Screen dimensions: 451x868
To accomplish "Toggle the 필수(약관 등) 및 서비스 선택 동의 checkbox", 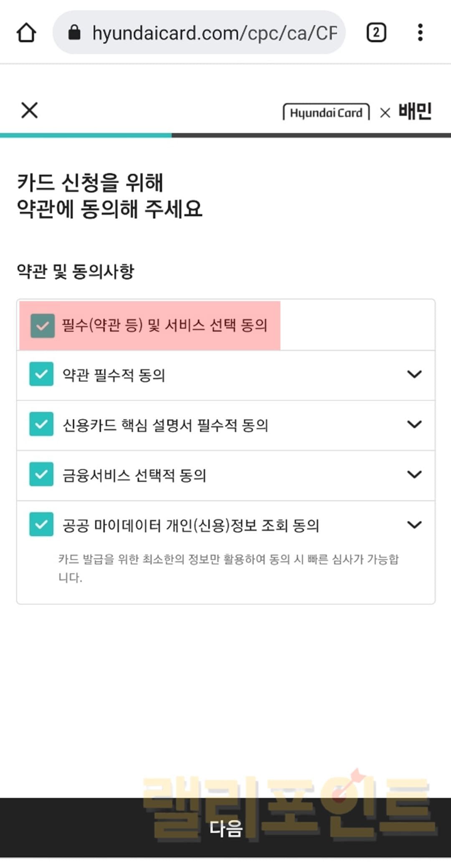I will click(x=43, y=325).
